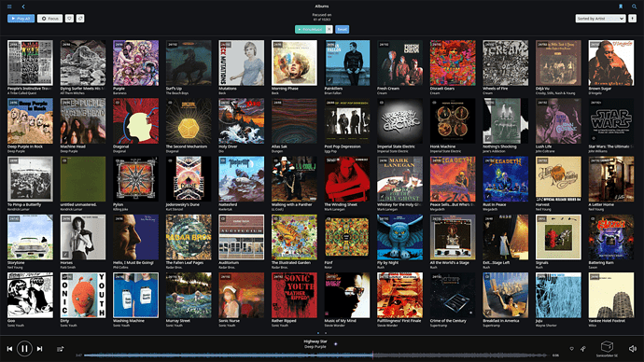Favorite the playing track with heart icon
The width and height of the screenshot is (644, 362).
point(571,349)
